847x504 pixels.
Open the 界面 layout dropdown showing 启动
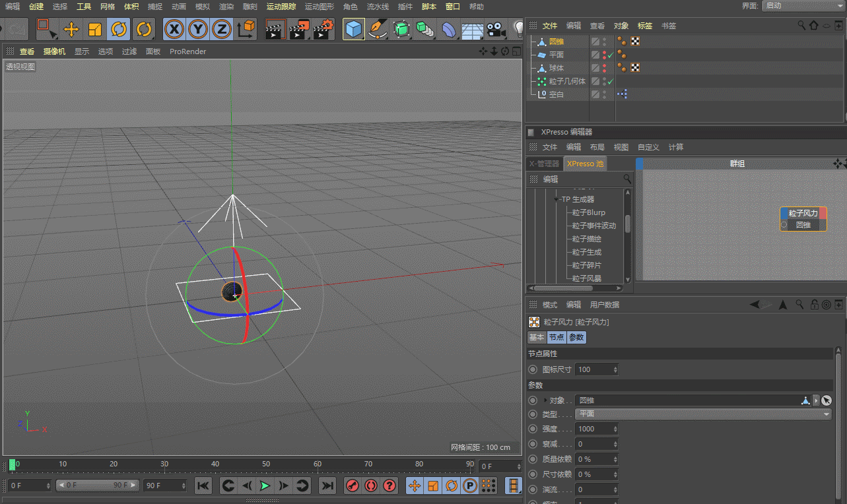[803, 6]
